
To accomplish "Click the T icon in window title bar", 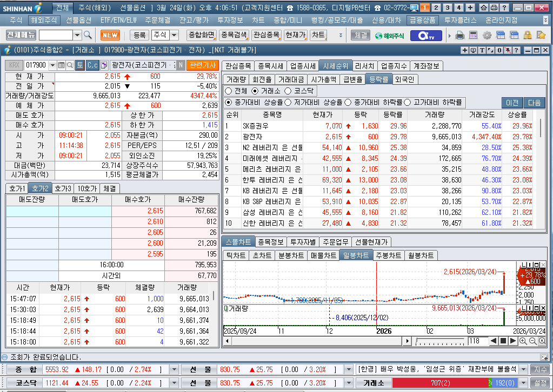I will [482, 50].
